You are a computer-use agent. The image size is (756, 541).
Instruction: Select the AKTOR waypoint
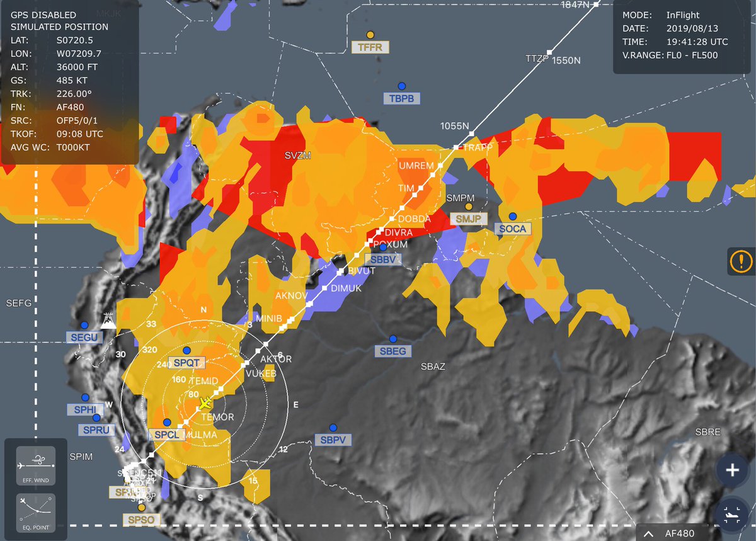pyautogui.click(x=258, y=351)
